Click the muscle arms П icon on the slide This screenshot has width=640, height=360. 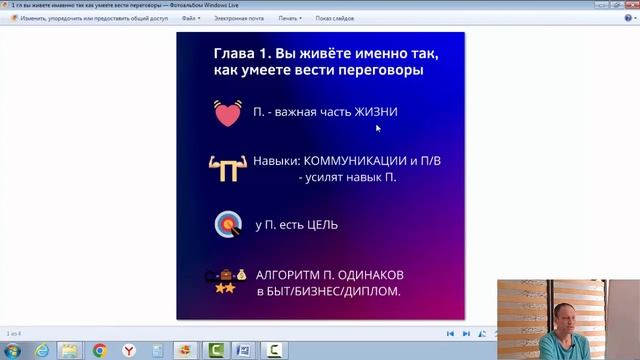tap(228, 168)
